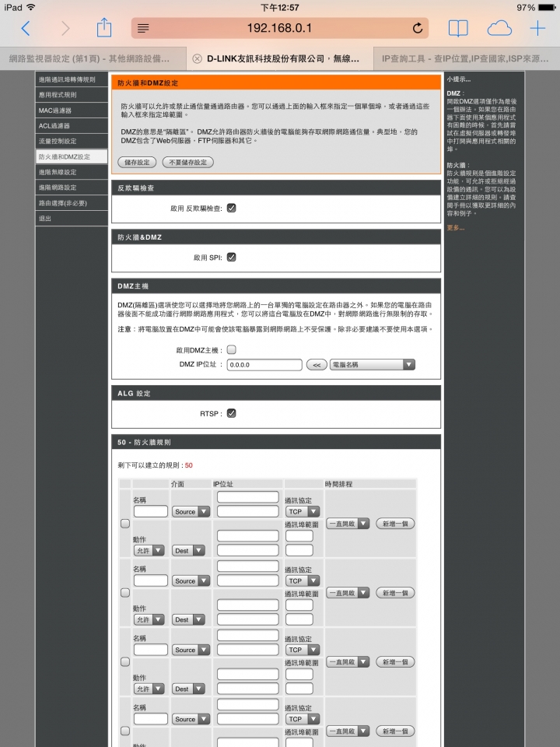560x747 pixels.
Task: Click the DMZ IP位址 input field
Action: pyautogui.click(x=264, y=365)
